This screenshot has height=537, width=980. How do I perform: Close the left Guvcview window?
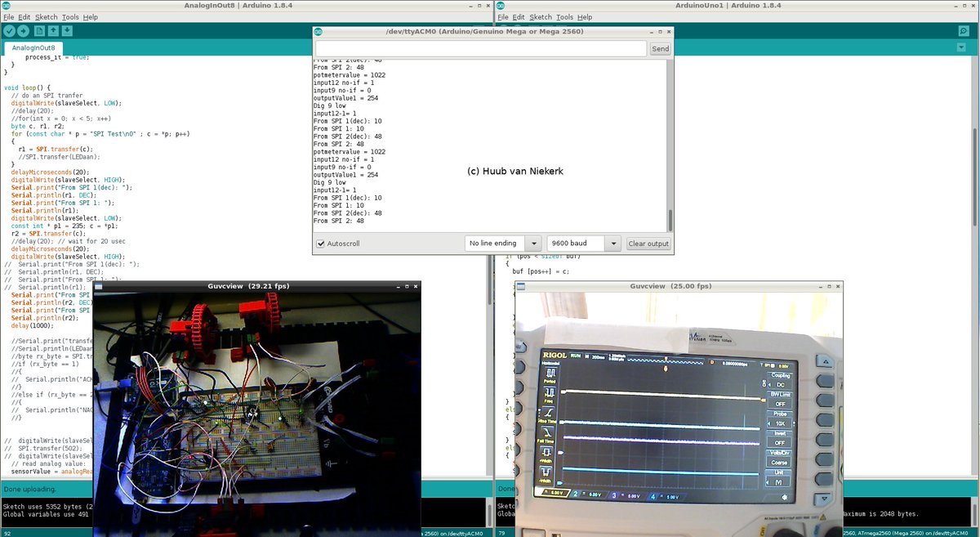point(414,287)
